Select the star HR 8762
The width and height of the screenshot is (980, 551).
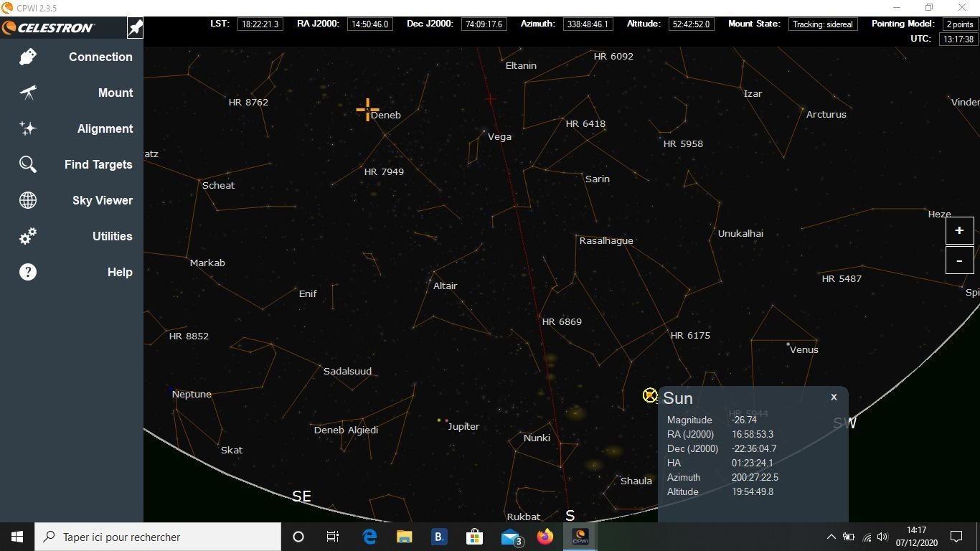pos(248,102)
